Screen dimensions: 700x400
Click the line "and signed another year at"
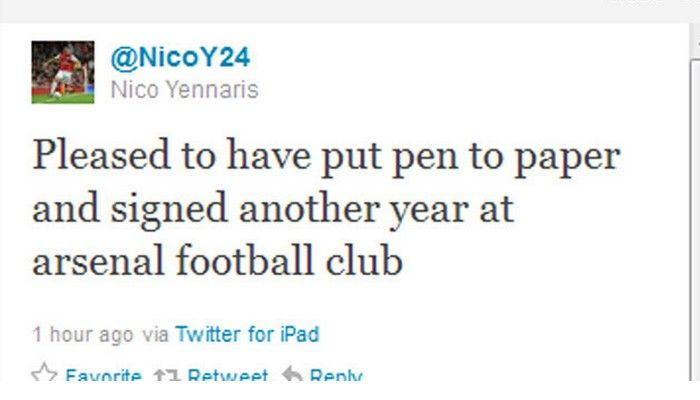tap(273, 210)
